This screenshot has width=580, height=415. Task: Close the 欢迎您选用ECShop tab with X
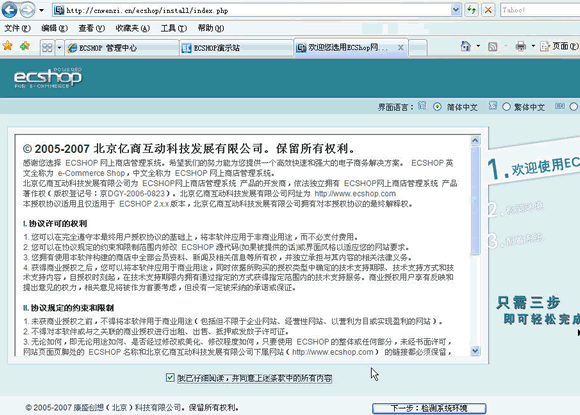click(x=401, y=48)
